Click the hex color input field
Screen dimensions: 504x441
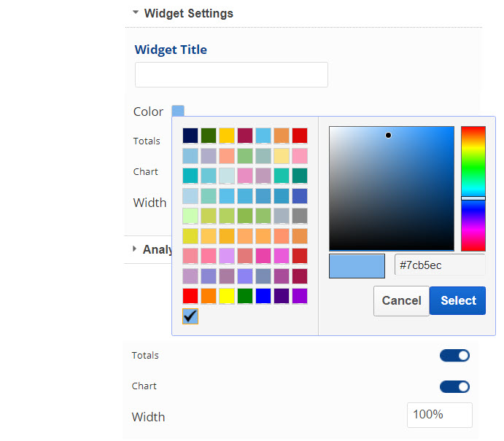pyautogui.click(x=440, y=265)
